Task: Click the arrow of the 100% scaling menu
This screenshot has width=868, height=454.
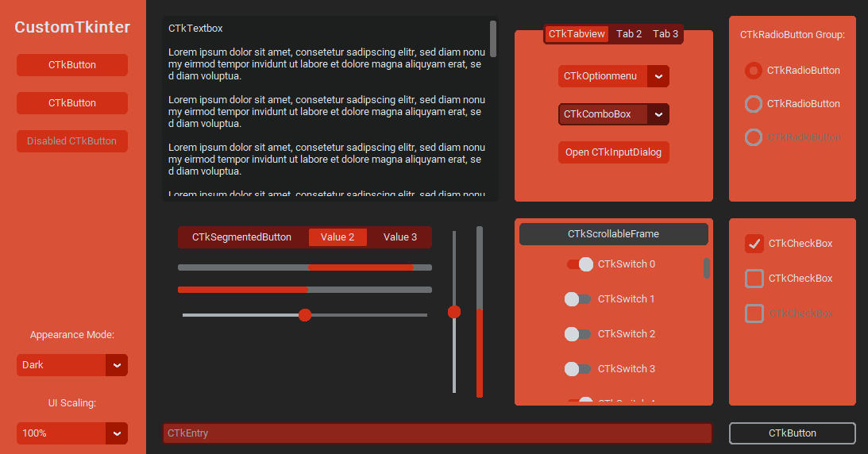Action: (x=117, y=433)
